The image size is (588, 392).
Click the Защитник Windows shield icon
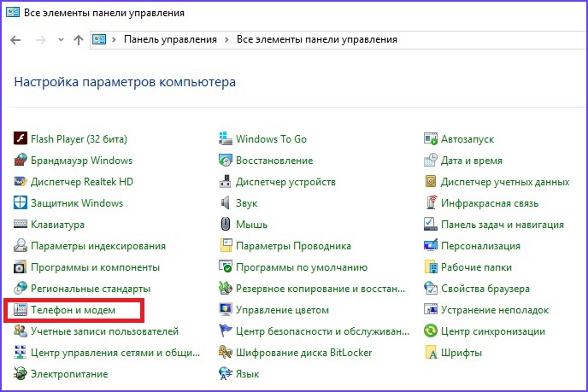pyautogui.click(x=21, y=202)
